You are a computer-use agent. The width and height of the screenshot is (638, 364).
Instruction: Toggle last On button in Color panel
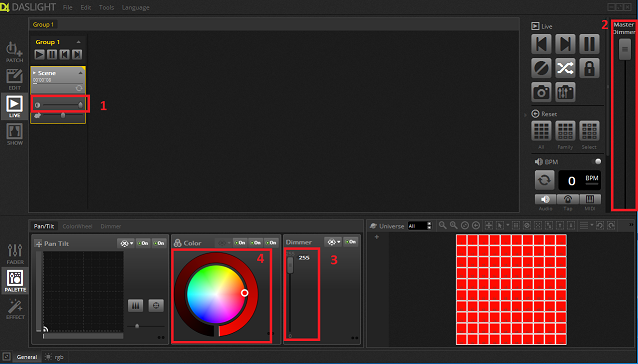[271, 243]
